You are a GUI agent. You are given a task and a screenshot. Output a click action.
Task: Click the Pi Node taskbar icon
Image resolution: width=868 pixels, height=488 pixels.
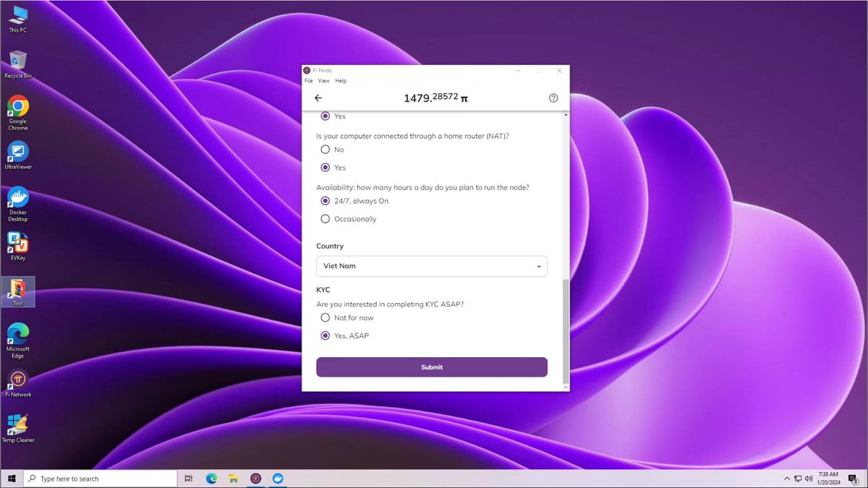pyautogui.click(x=255, y=479)
